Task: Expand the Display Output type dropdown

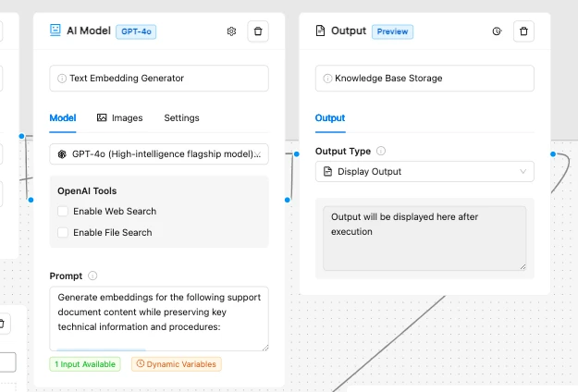Action: click(x=424, y=171)
